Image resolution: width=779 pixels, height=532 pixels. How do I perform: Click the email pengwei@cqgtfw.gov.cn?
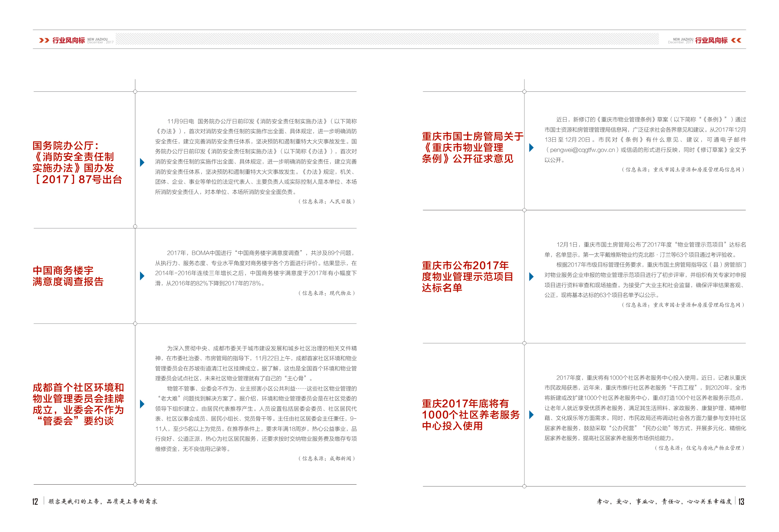click(x=582, y=150)
